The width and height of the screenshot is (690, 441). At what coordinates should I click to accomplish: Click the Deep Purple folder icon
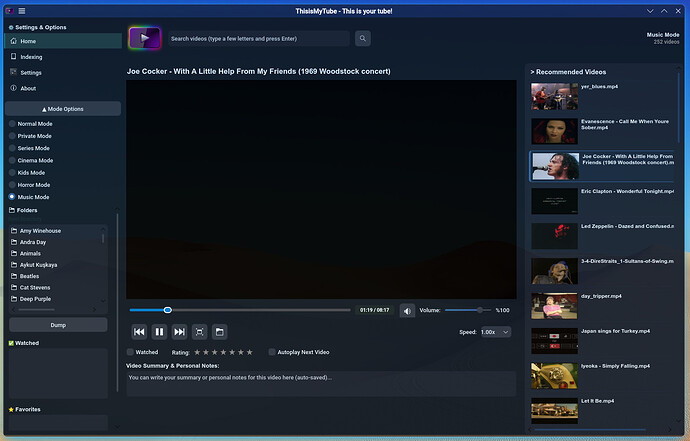[14, 299]
